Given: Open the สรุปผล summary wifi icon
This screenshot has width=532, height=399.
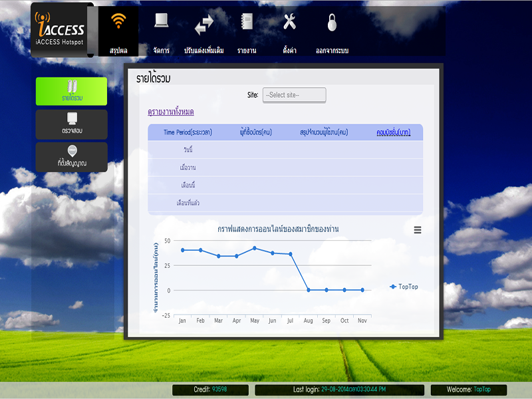Looking at the screenshot, I should [118, 21].
